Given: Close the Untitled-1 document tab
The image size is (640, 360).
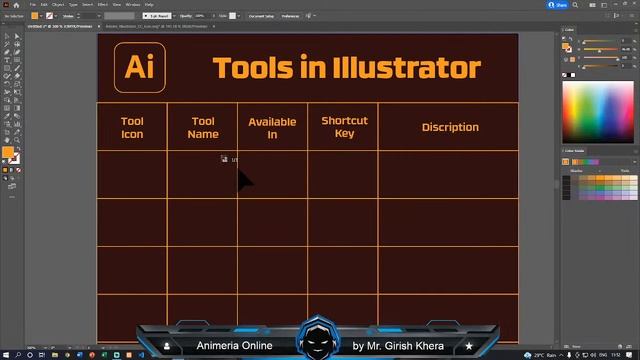Looking at the screenshot, I should tap(98, 27).
